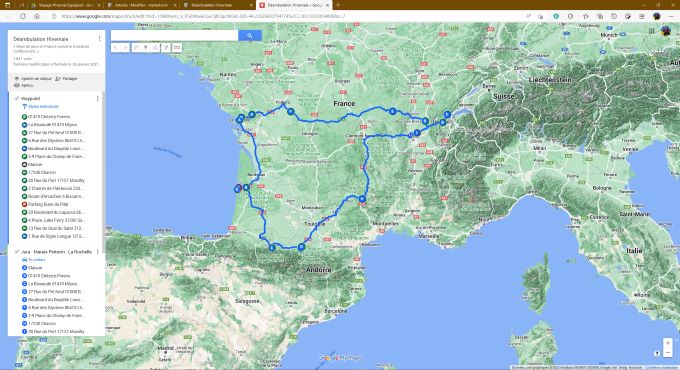Open the Waypoint layer options menu
Screen dimensions: 680x370
point(98,98)
